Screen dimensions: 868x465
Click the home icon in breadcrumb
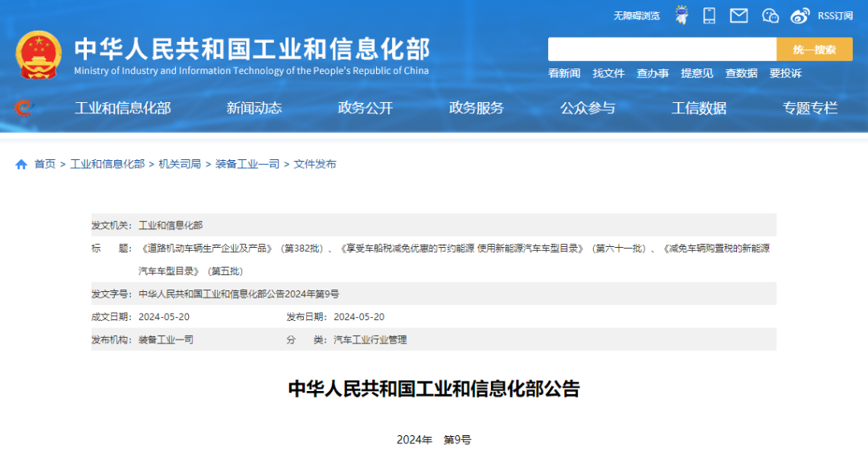[22, 164]
